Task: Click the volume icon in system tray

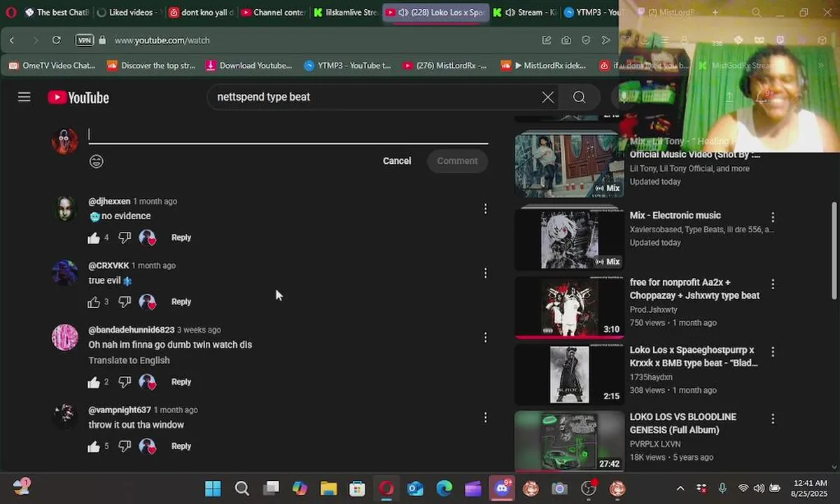Action: [759, 488]
